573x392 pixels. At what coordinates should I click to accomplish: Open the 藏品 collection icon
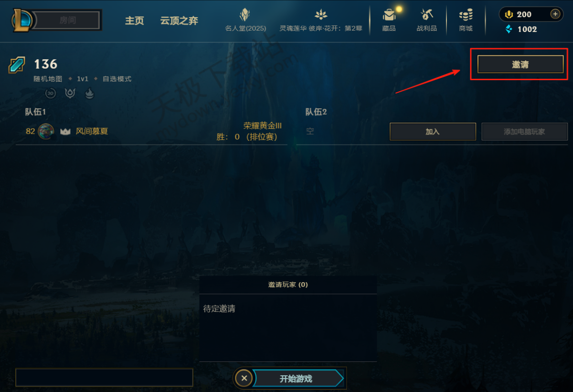(389, 15)
